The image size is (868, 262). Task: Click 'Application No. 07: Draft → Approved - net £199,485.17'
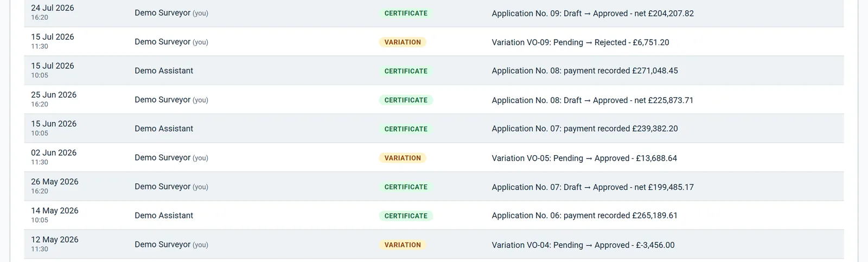(592, 187)
